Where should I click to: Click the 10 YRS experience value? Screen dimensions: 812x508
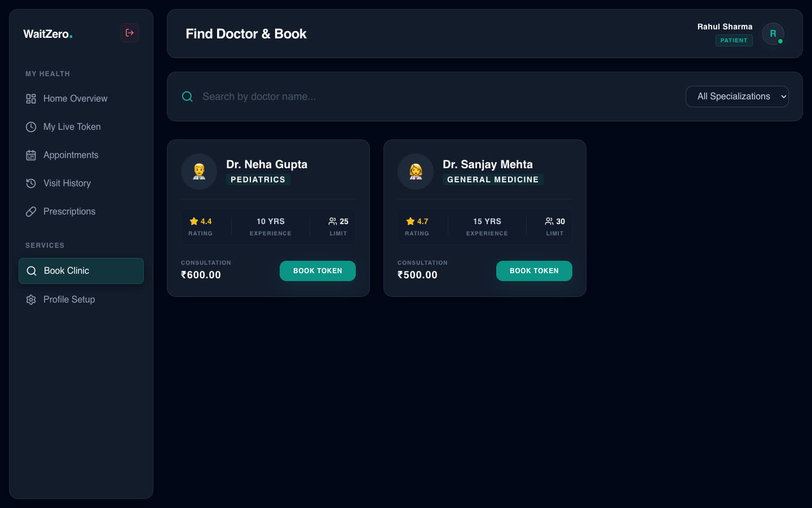pyautogui.click(x=271, y=221)
